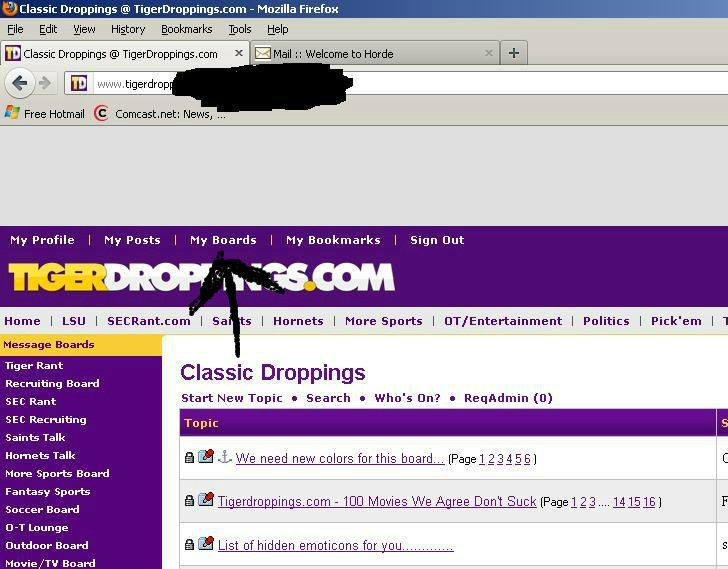Select the Classic Droppings browser tab
728x569 pixels.
[x=124, y=53]
